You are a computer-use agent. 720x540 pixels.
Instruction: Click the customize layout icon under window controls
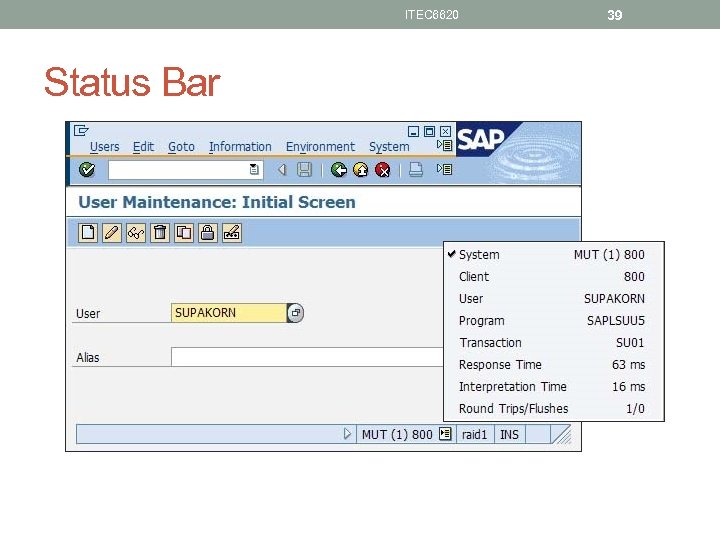(444, 146)
